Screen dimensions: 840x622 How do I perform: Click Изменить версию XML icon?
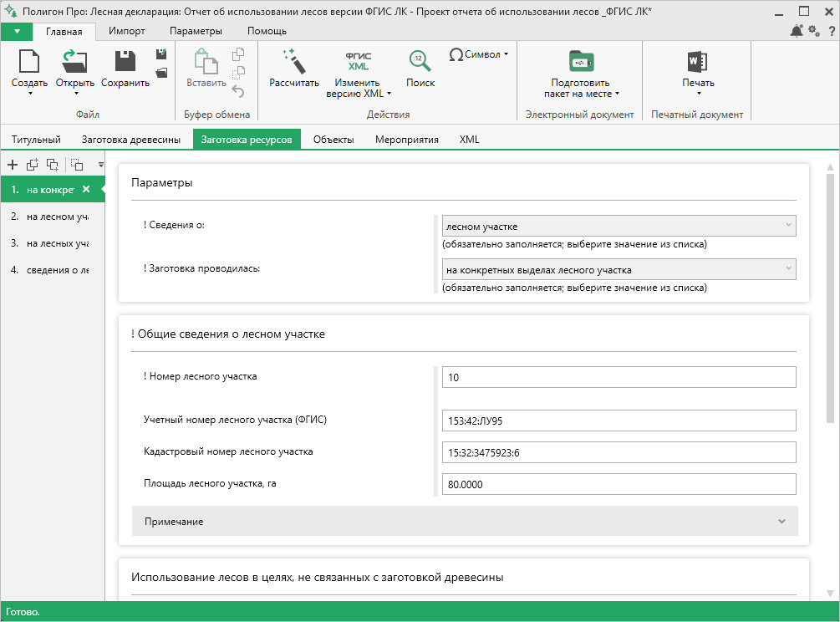[x=358, y=60]
